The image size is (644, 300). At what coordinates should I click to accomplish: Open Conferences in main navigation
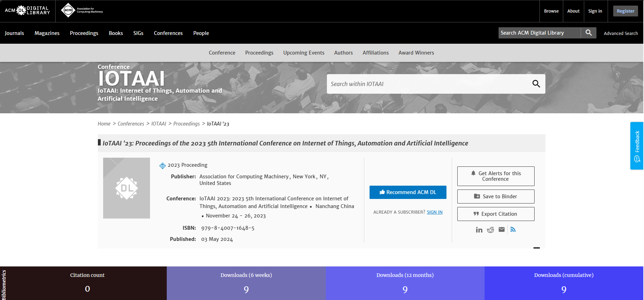point(168,33)
